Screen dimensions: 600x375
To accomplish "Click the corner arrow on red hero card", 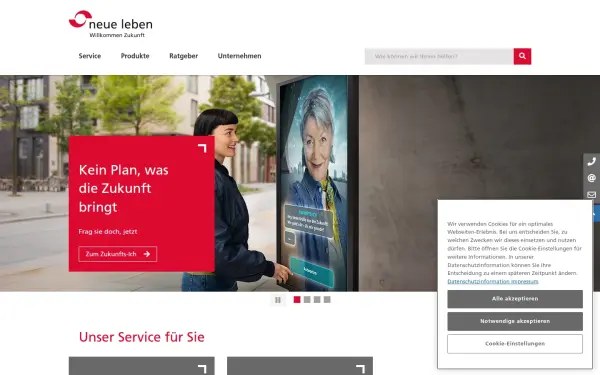I will tap(202, 148).
